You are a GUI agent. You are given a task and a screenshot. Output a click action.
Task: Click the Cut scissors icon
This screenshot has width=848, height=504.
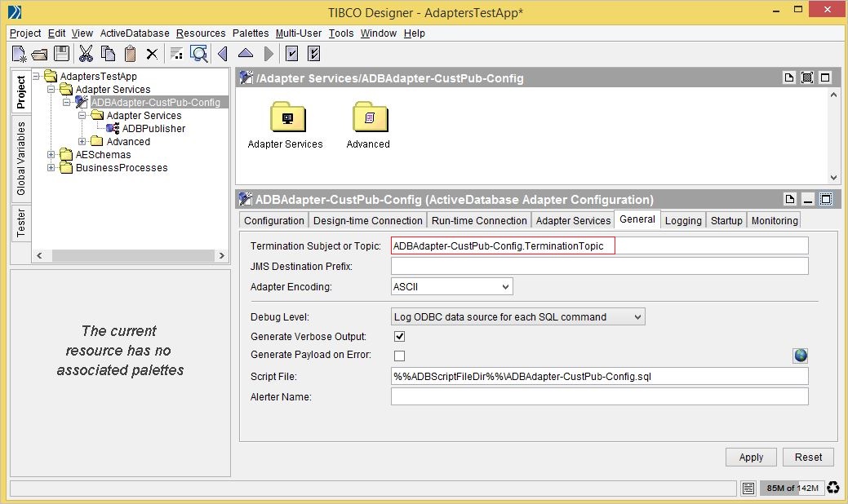(x=86, y=54)
